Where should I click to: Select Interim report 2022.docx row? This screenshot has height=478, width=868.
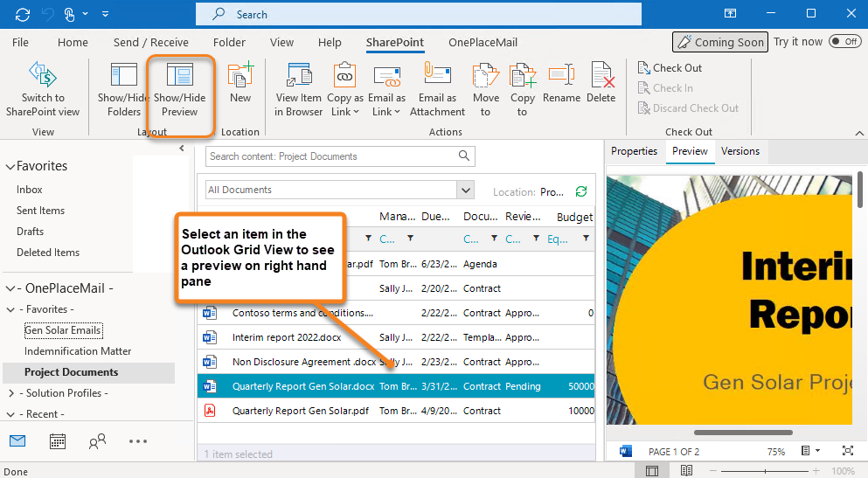(x=396, y=337)
